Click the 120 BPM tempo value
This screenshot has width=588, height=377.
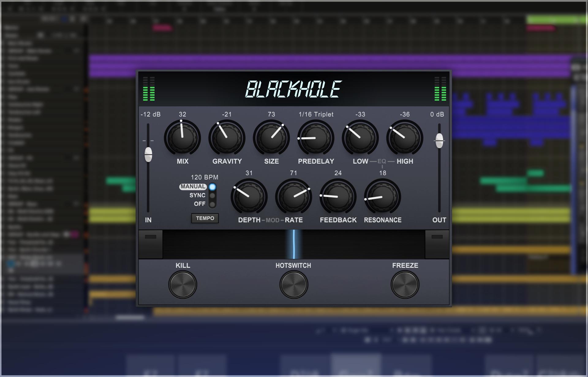point(205,177)
